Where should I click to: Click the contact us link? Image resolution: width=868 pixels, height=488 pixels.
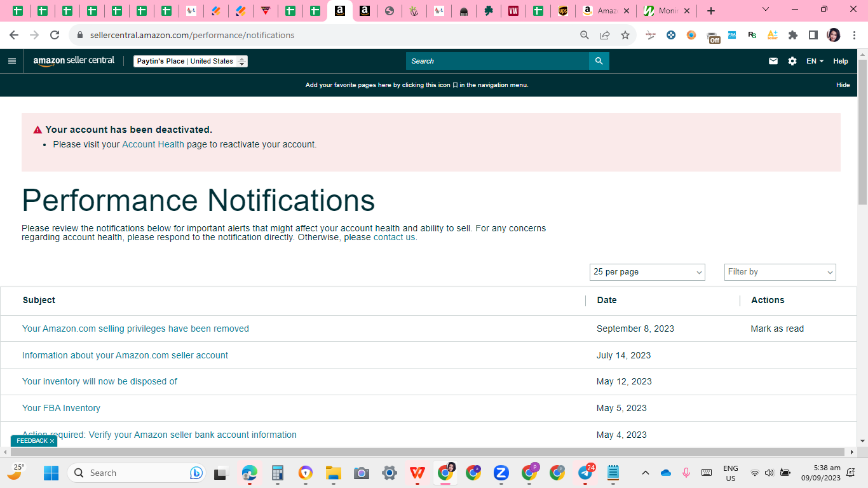[394, 237]
